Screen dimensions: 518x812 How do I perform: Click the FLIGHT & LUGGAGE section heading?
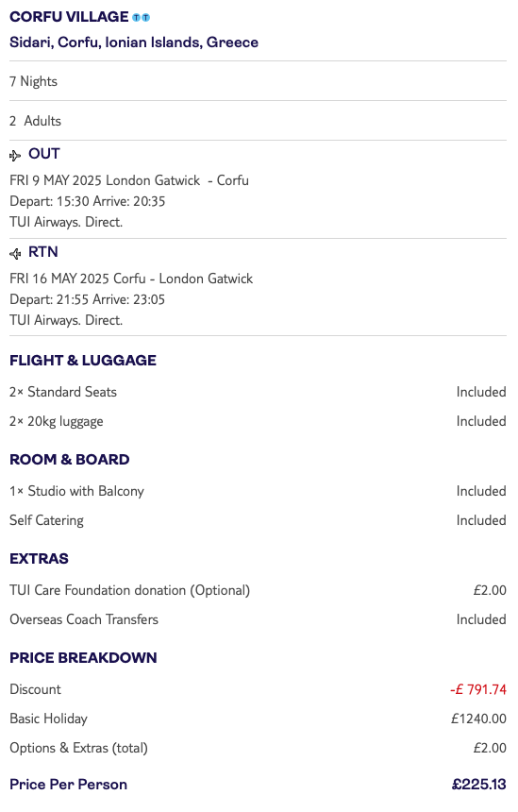(x=83, y=360)
